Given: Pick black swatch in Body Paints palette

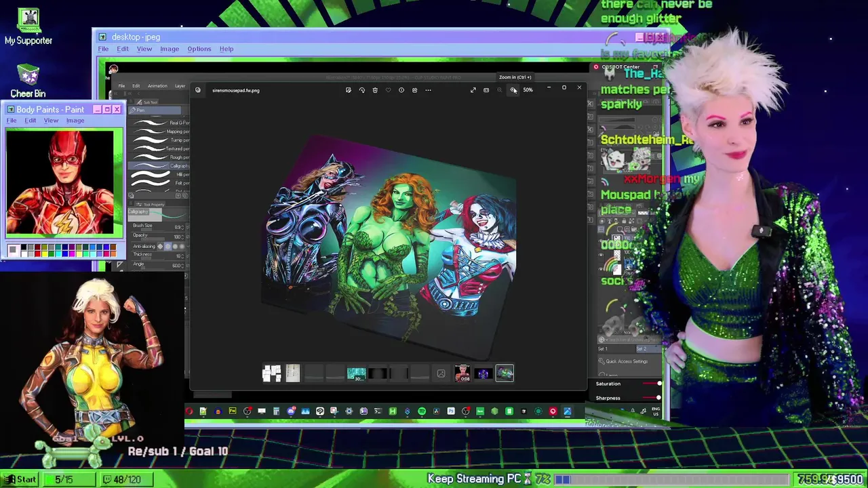Looking at the screenshot, I should pos(24,247).
